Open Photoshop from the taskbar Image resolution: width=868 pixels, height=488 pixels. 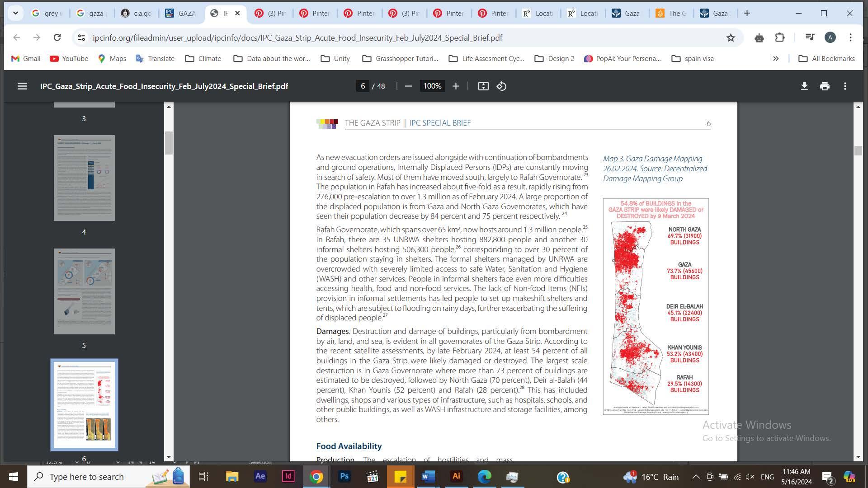tap(344, 476)
